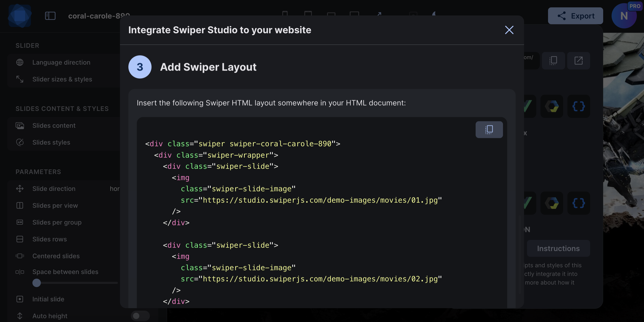Click the Swiper Studio logo icon

pyautogui.click(x=20, y=16)
